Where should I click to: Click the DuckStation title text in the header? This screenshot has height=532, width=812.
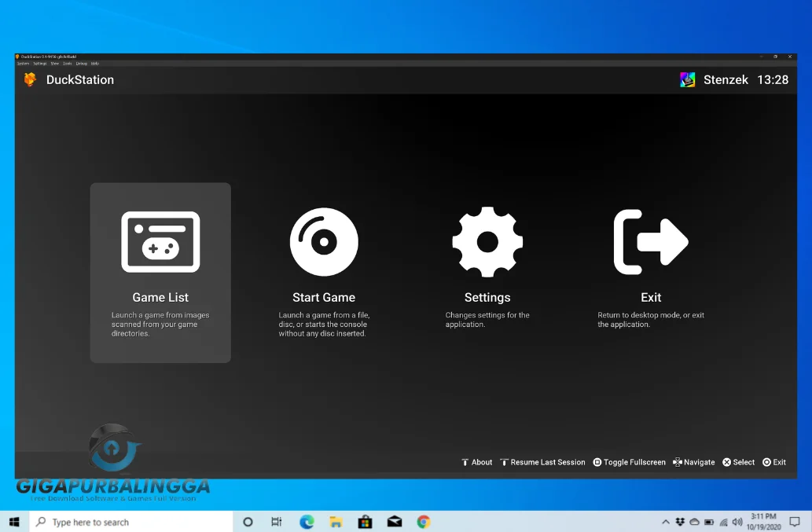pos(80,79)
